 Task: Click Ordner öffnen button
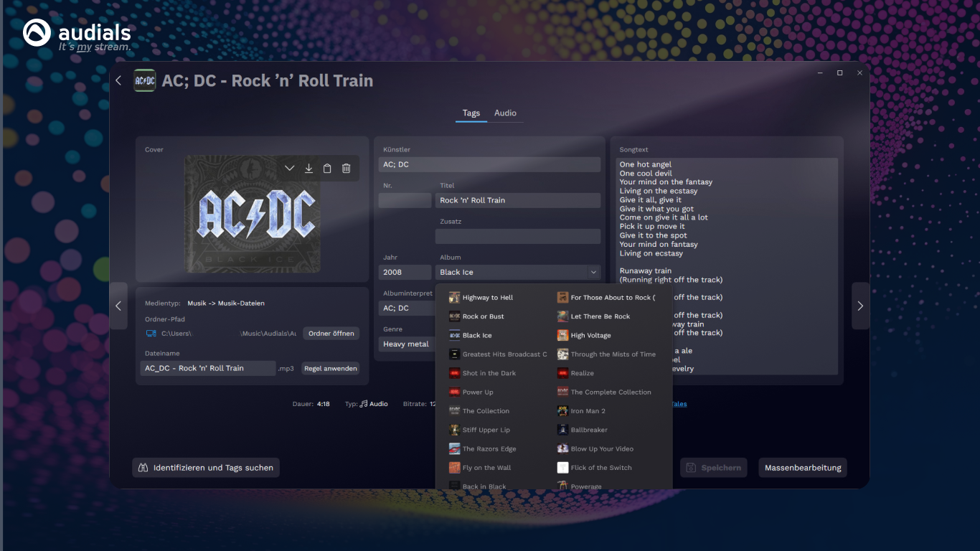coord(331,333)
